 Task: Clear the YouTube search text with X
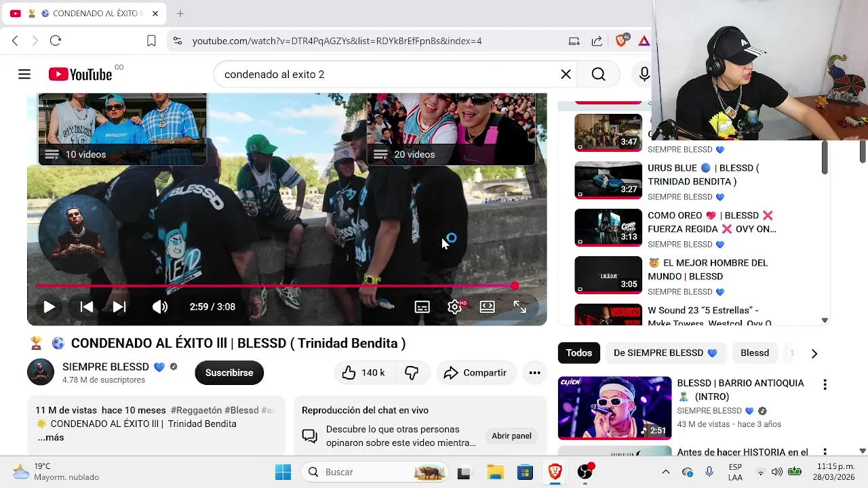[x=566, y=75]
